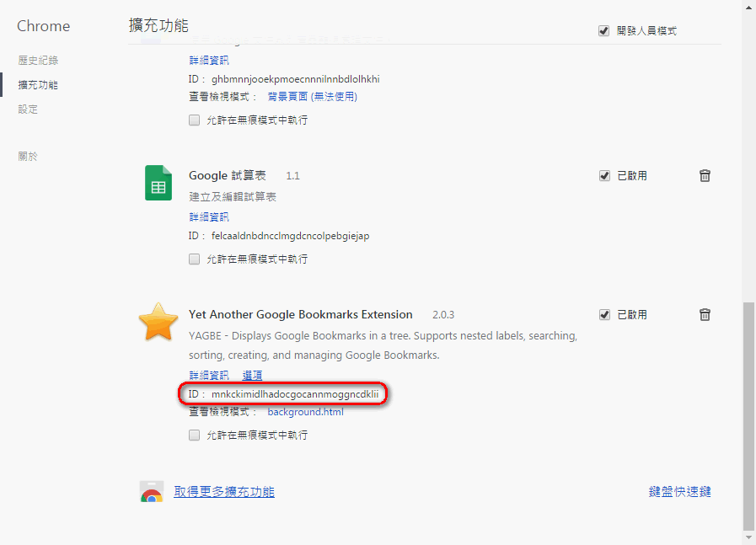Go to 設定 in the sidebar
The width and height of the screenshot is (756, 545).
point(28,110)
